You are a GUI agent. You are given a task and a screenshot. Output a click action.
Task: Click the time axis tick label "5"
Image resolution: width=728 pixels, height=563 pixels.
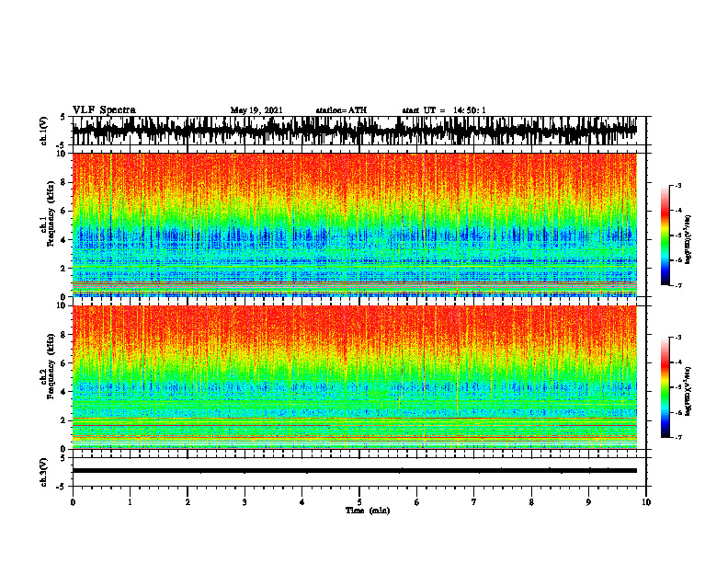(359, 502)
